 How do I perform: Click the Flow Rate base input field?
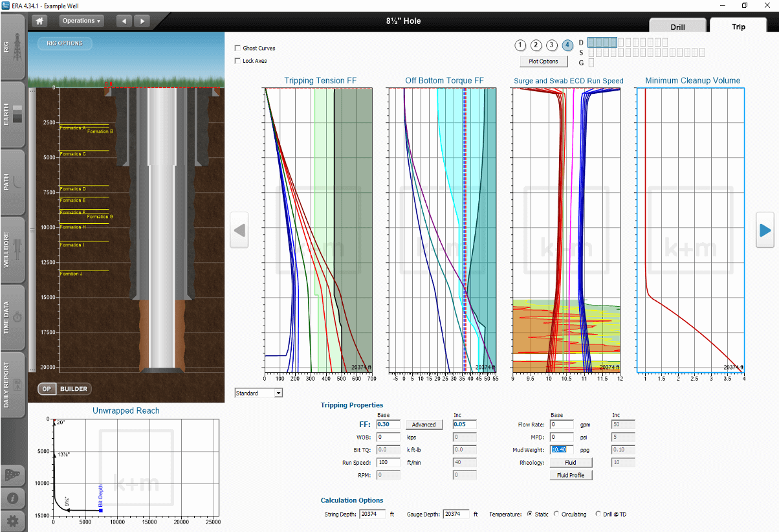tap(562, 425)
